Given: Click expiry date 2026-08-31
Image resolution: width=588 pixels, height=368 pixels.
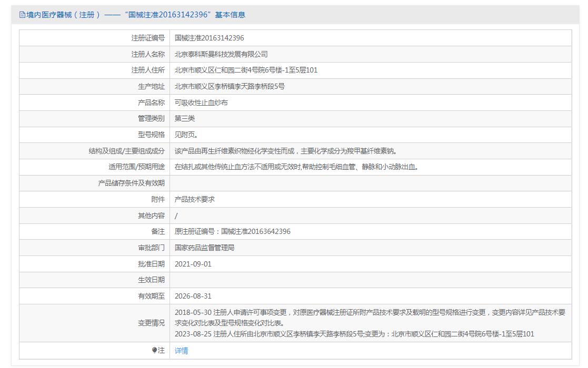Looking at the screenshot, I should point(193,296).
